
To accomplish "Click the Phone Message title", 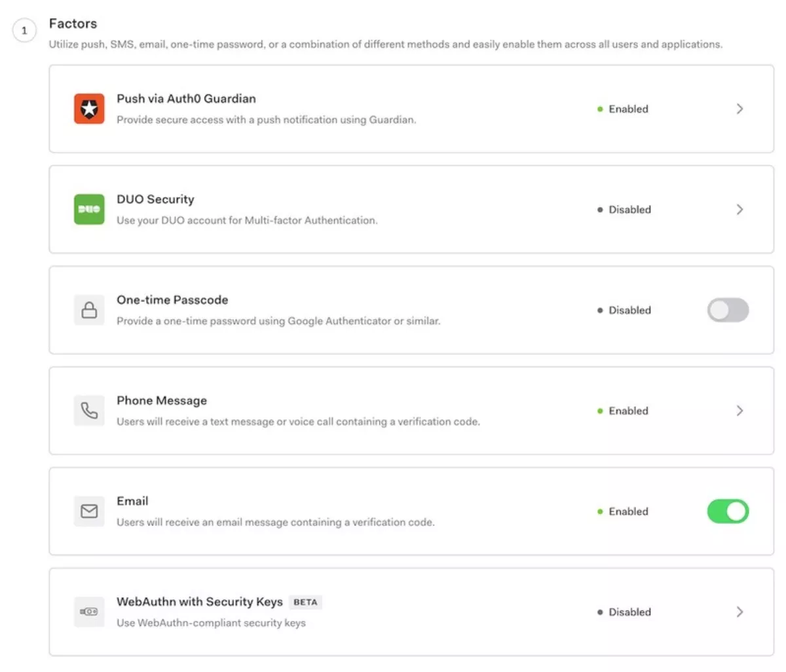I will (x=162, y=400).
